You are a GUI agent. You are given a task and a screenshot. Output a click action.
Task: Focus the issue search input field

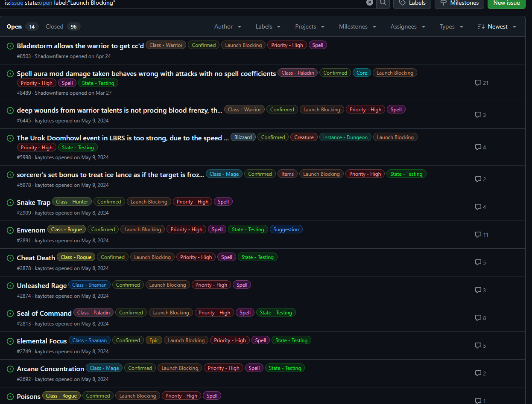tap(184, 3)
